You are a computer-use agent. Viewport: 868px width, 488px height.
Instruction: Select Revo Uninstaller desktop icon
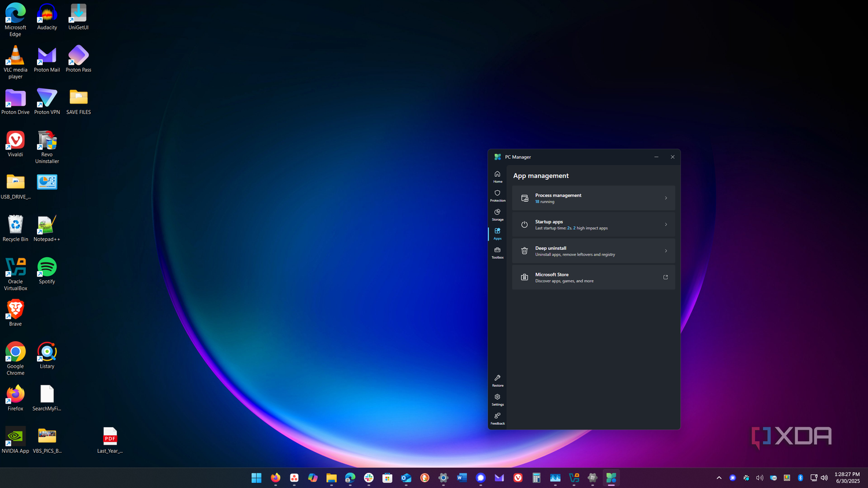(47, 147)
